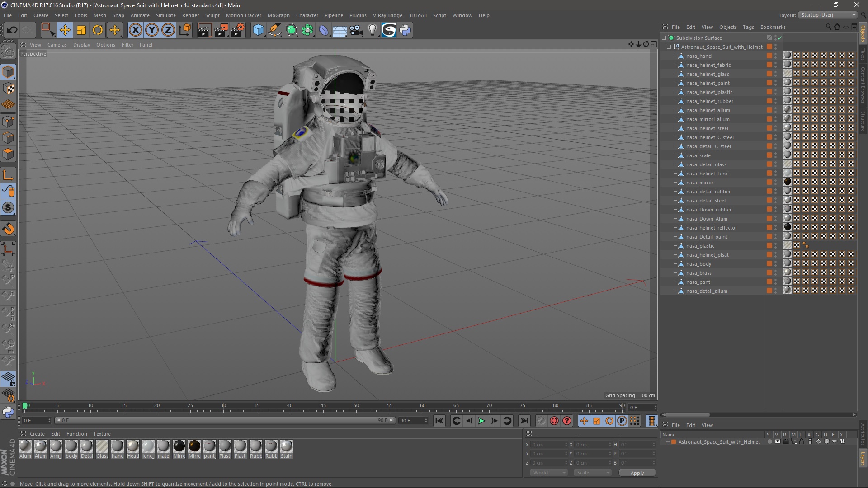Click the X position 0 cm field

tap(548, 445)
